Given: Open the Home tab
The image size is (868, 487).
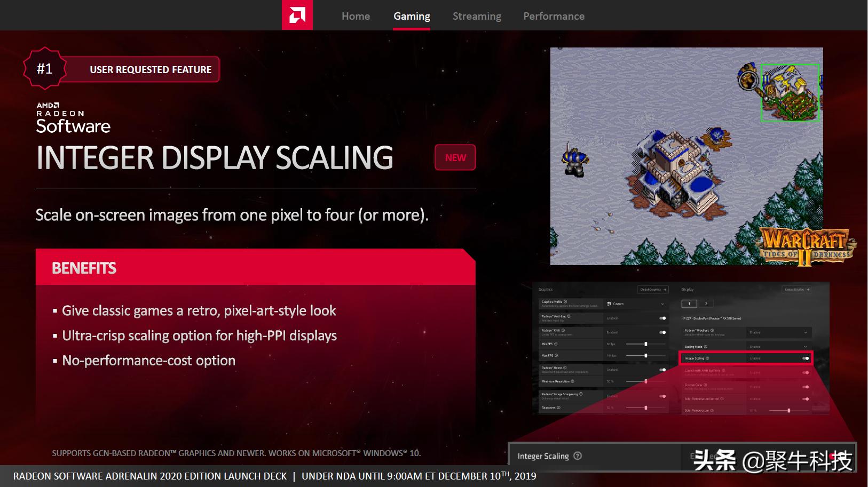Looking at the screenshot, I should (356, 16).
